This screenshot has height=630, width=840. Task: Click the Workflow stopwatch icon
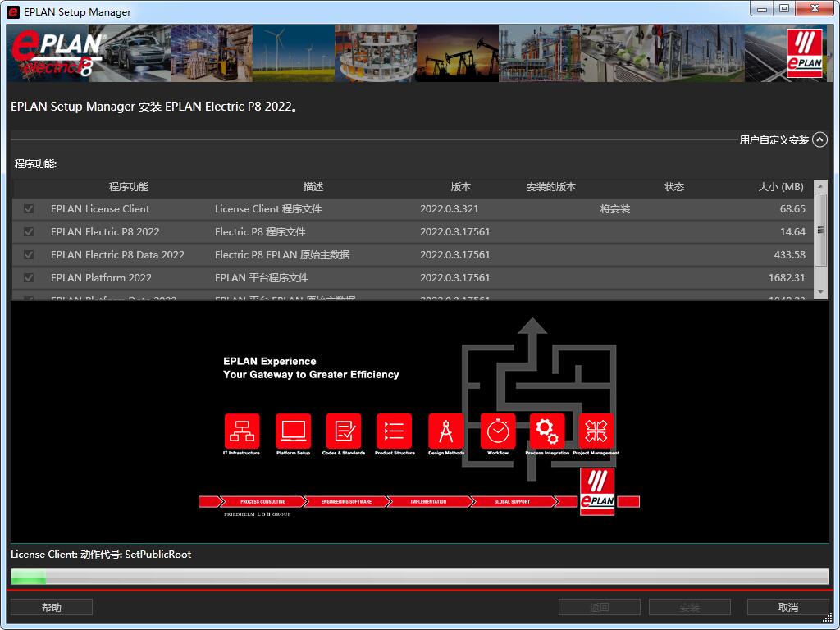(498, 431)
